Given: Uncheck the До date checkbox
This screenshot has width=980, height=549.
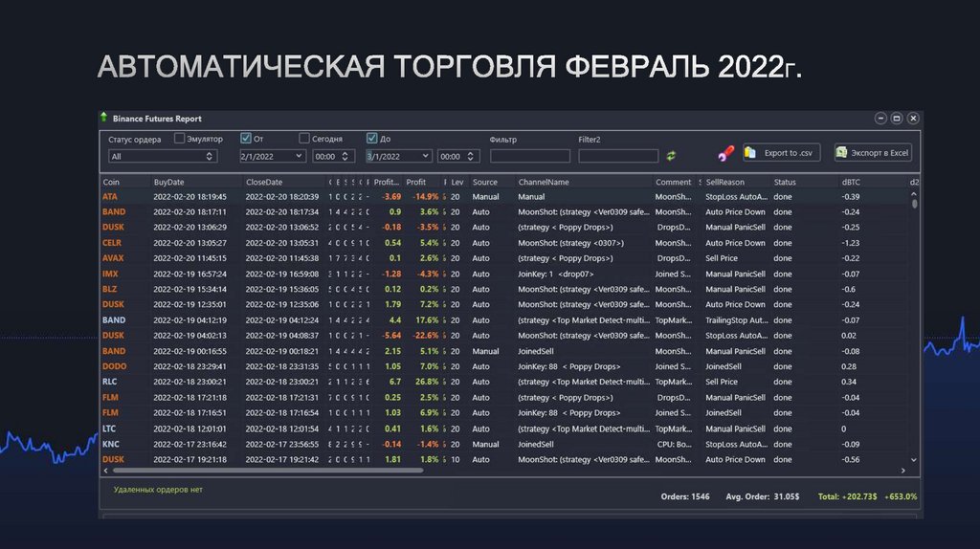Looking at the screenshot, I should pos(372,138).
